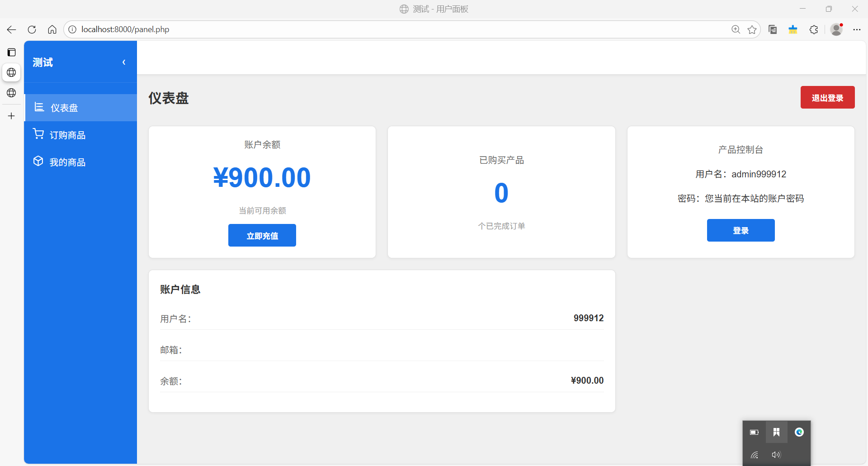Screen dimensions: 868x466
Task: Open a new tab with plus icon
Action: click(x=11, y=116)
